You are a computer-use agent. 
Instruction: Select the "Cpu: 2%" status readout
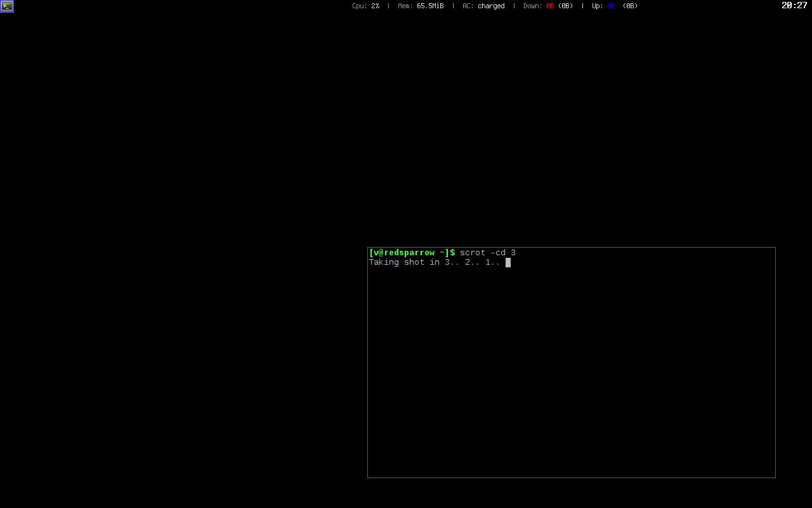point(366,6)
